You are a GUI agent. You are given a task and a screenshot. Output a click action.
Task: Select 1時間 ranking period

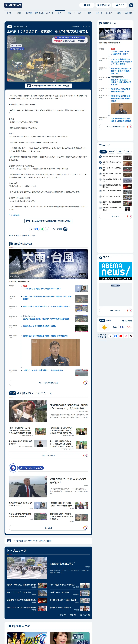pyautogui.click(x=103, y=152)
